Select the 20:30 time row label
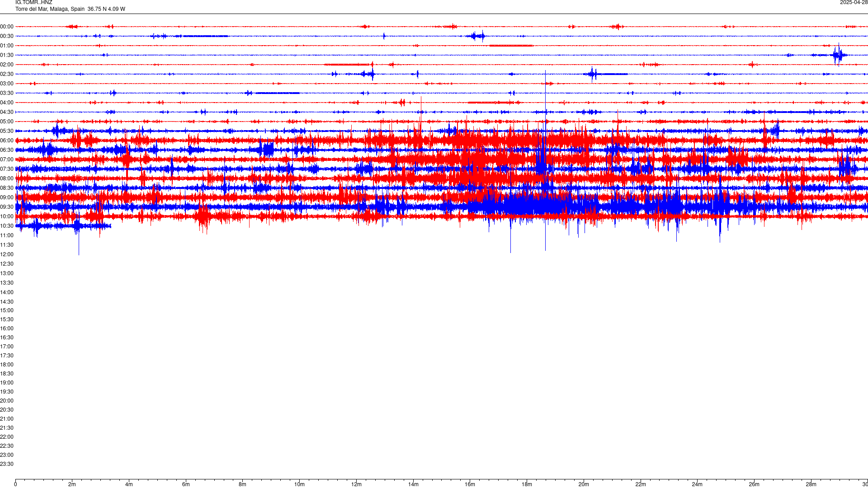 pyautogui.click(x=7, y=410)
